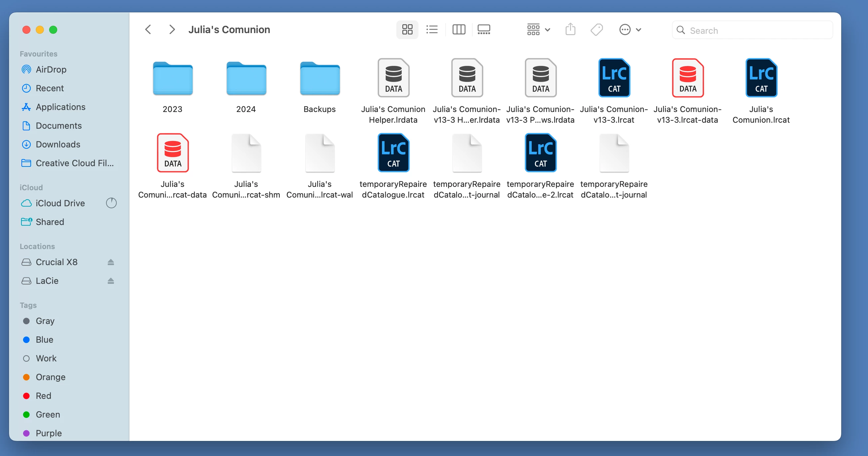Select temporaryRepairedCatalogue.lrcat file
The height and width of the screenshot is (456, 868).
point(393,153)
